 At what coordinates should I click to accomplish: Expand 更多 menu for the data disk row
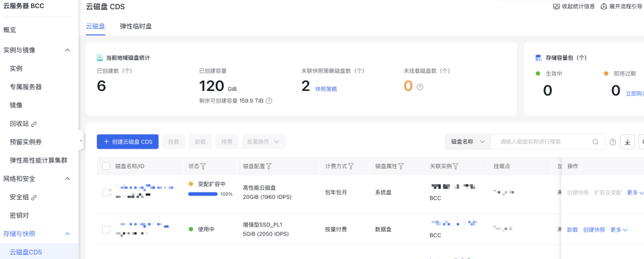(619, 230)
